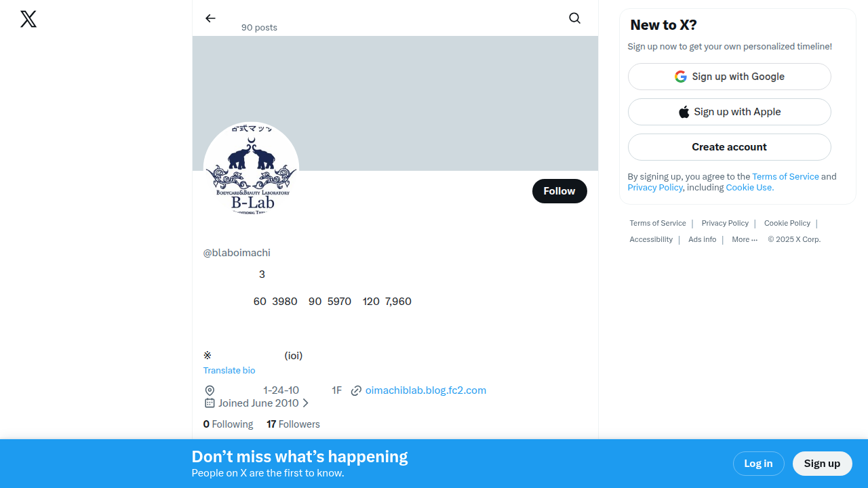Screen dimensions: 868x488
Task: Open the Privacy Policy footer link
Action: 725,223
